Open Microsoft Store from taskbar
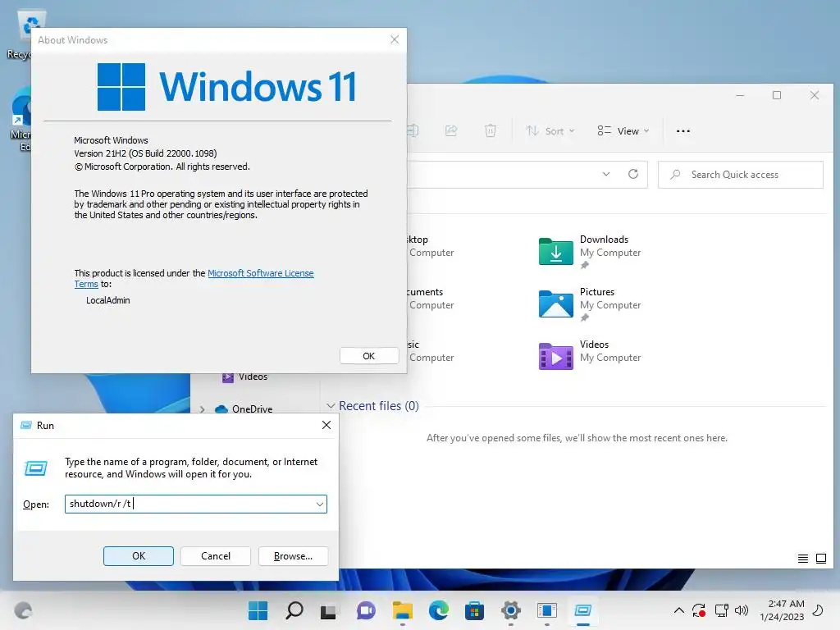Viewport: 840px width, 630px height. [474, 610]
